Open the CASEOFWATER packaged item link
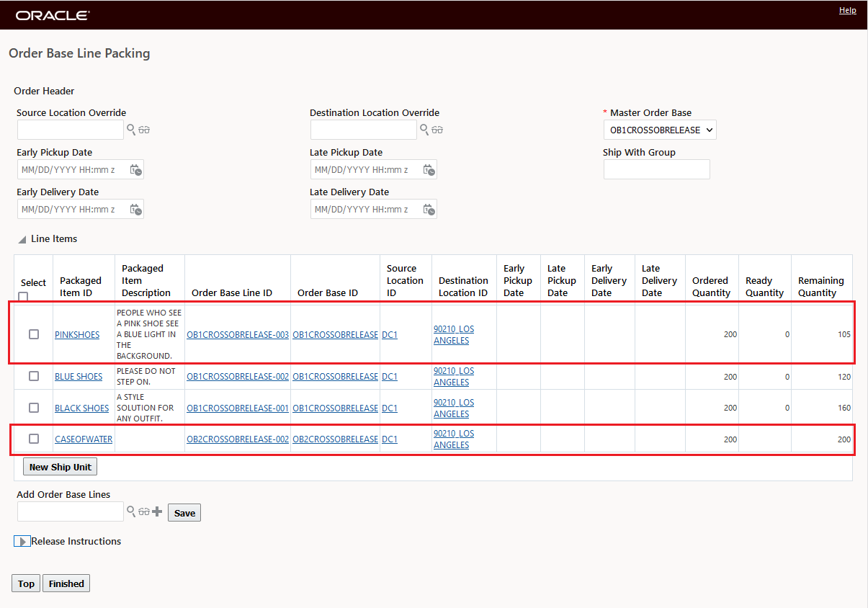Screen dimensions: 868x608 (x=84, y=439)
